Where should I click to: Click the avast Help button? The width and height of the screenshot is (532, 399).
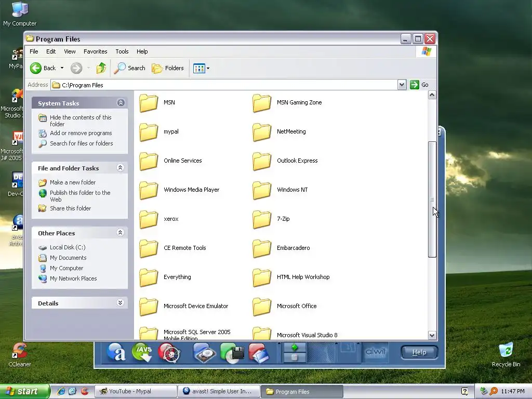point(419,352)
